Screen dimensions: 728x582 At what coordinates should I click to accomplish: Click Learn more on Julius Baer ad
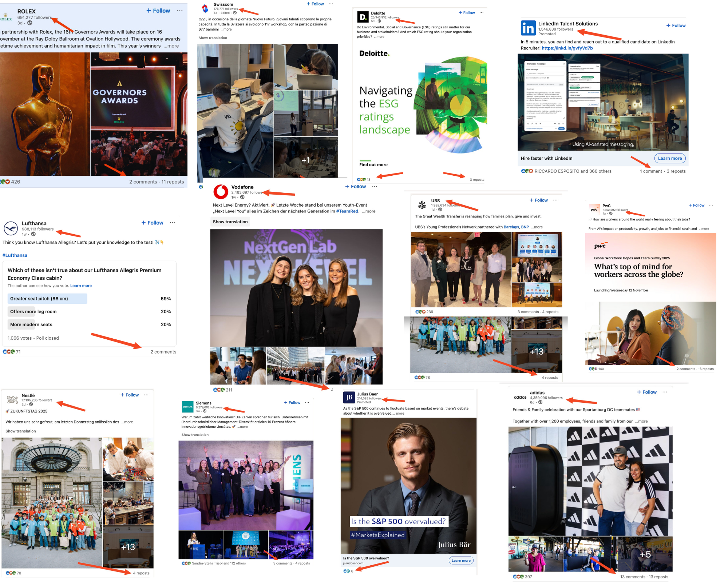coord(461,561)
